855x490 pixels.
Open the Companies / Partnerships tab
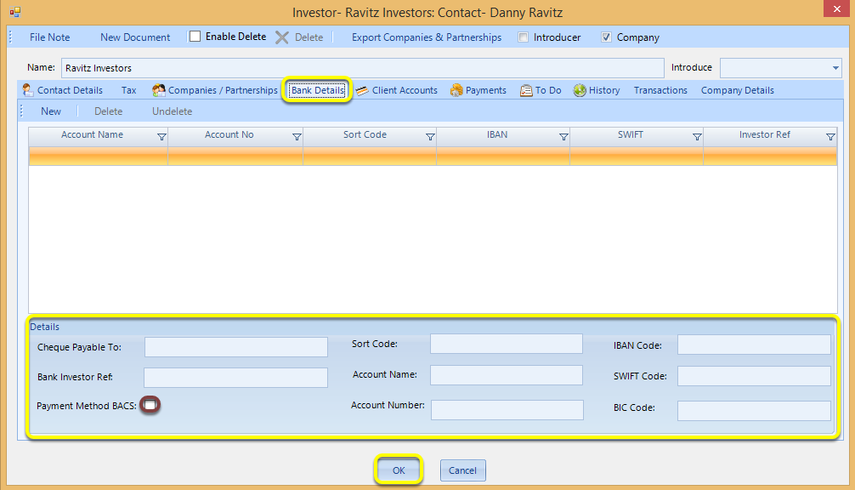[x=215, y=90]
